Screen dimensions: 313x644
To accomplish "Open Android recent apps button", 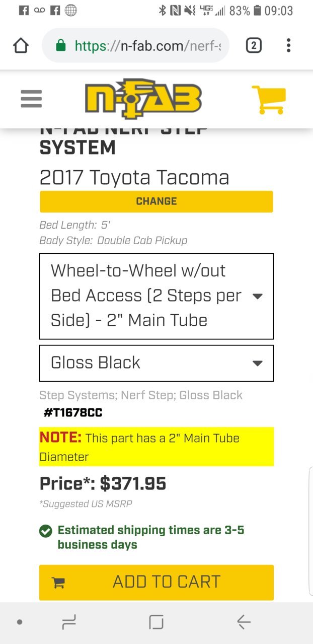I will tap(69, 622).
